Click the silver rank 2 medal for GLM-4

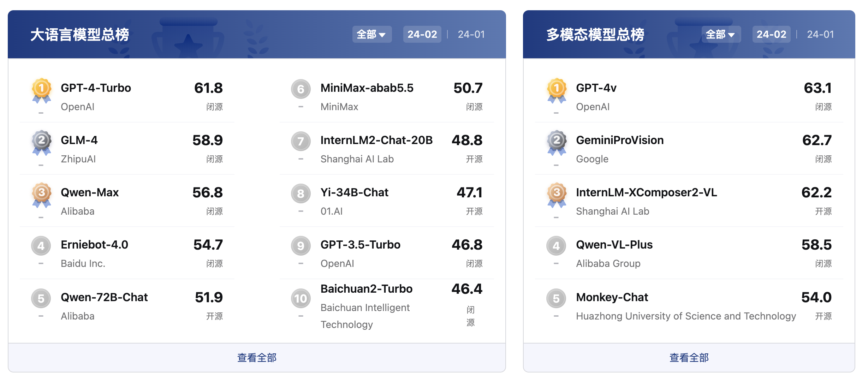(42, 143)
